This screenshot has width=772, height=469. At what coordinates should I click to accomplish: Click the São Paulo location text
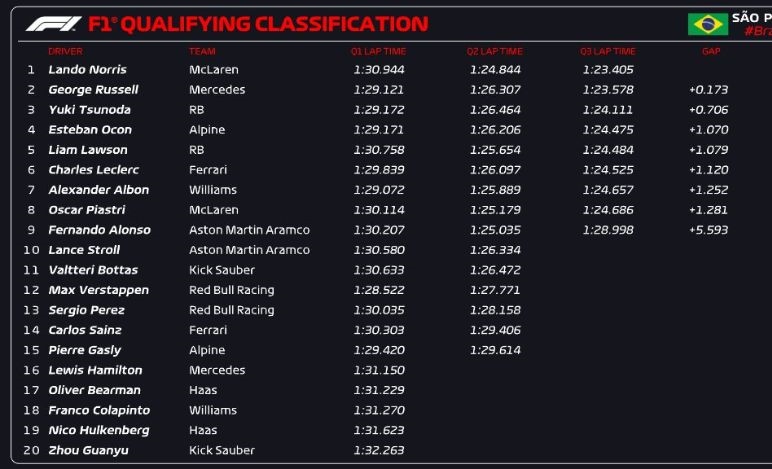(x=753, y=18)
